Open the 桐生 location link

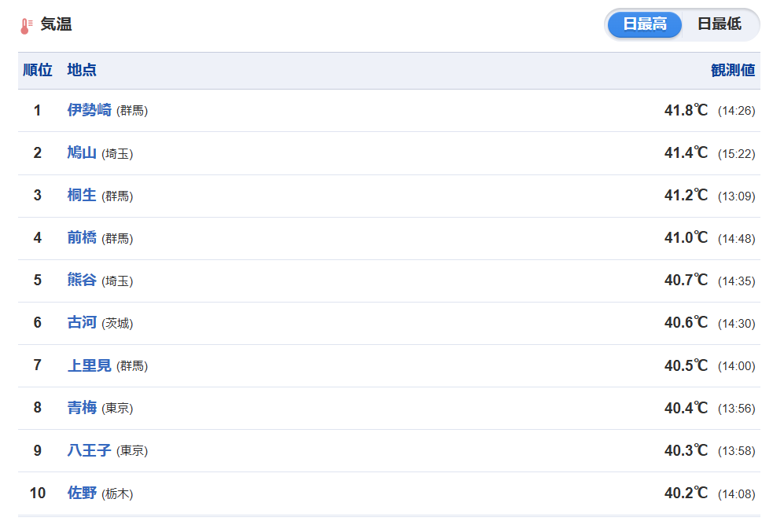(82, 195)
